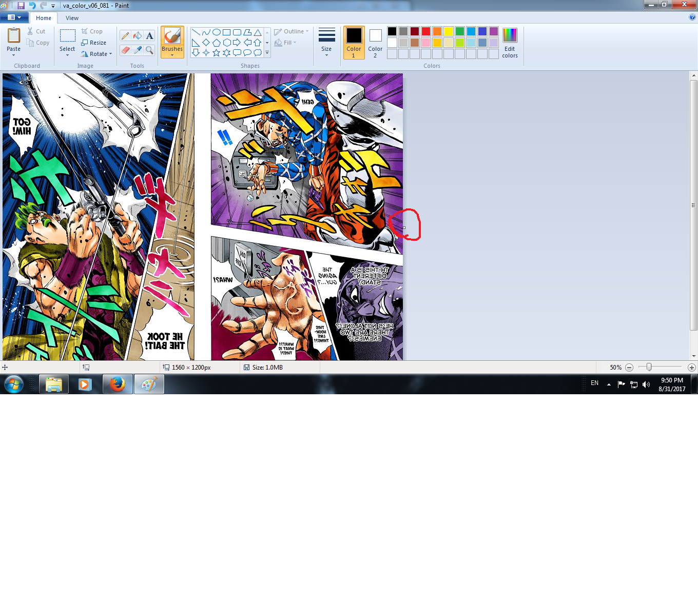The width and height of the screenshot is (698, 616).
Task: Choose the red color swatch
Action: point(426,31)
